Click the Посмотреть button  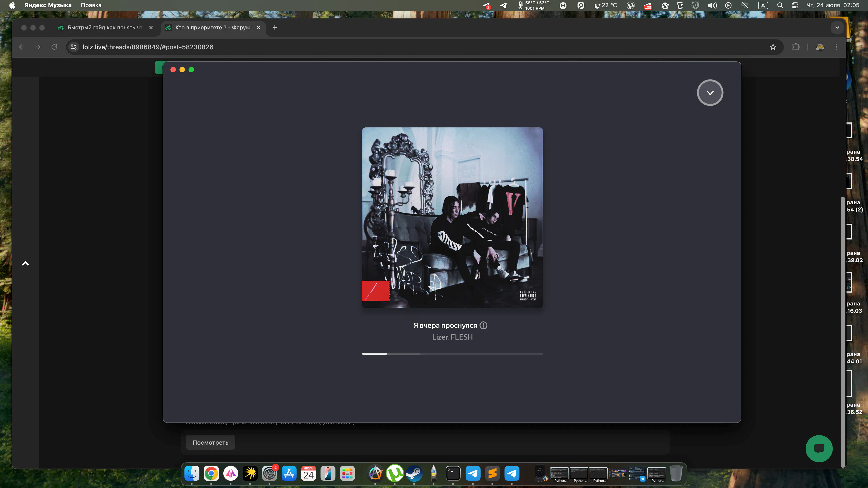[210, 443]
